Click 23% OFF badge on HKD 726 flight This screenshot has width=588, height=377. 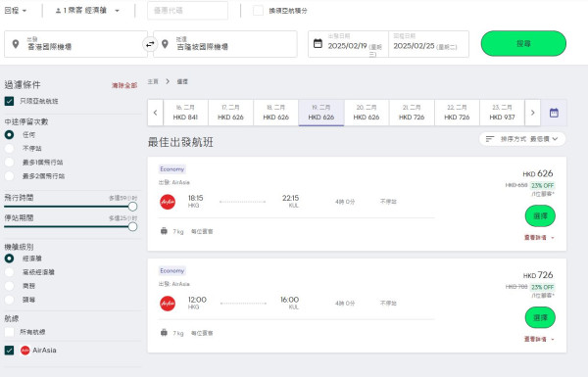pyautogui.click(x=542, y=287)
